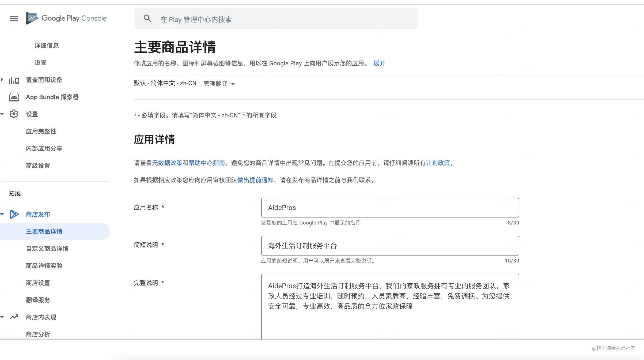Click the 商店发布 play icon
Image resolution: width=644 pixels, height=360 pixels.
(x=14, y=214)
